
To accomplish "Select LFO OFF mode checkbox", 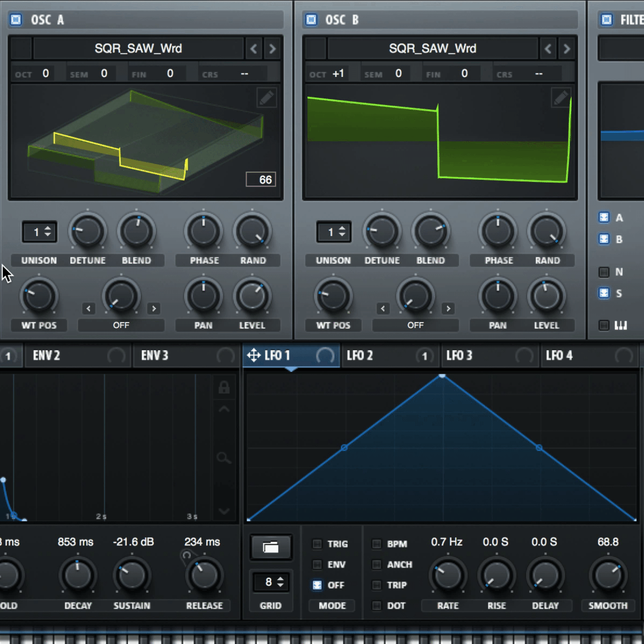I will point(317,585).
